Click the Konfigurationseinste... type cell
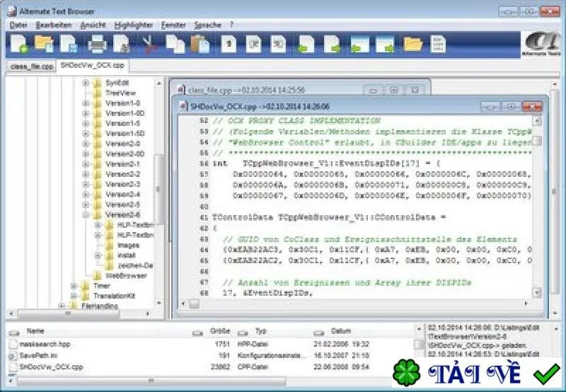This screenshot has height=392, width=566. point(271,355)
